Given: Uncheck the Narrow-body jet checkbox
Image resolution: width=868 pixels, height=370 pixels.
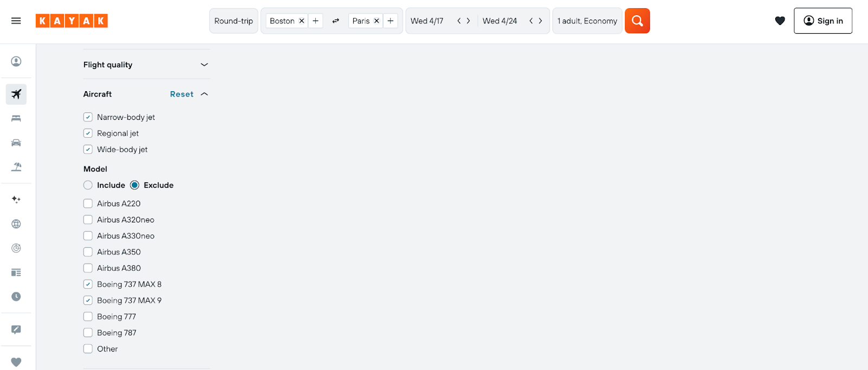Looking at the screenshot, I should pyautogui.click(x=88, y=117).
